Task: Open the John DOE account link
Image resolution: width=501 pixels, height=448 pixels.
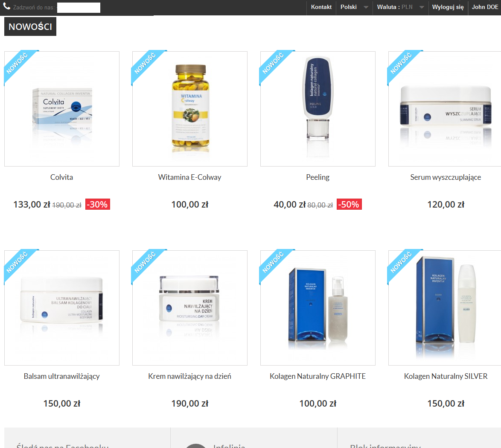Action: coord(485,7)
